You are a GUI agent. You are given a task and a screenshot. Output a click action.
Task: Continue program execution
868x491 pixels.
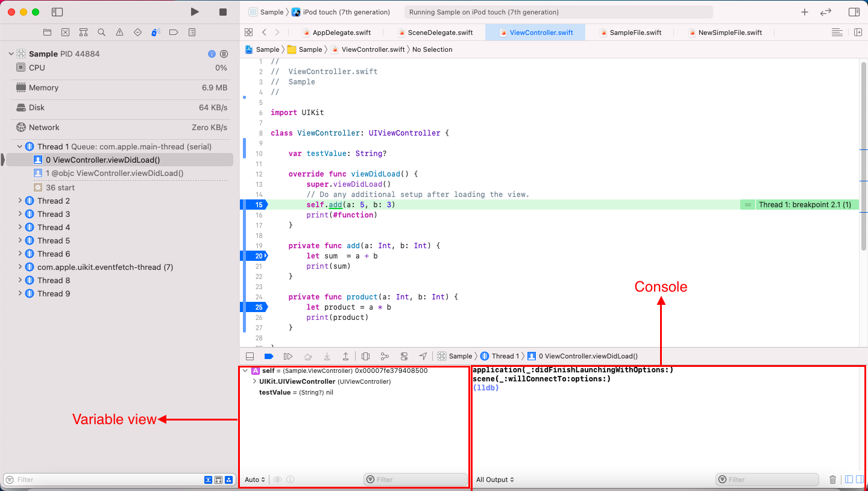[288, 356]
